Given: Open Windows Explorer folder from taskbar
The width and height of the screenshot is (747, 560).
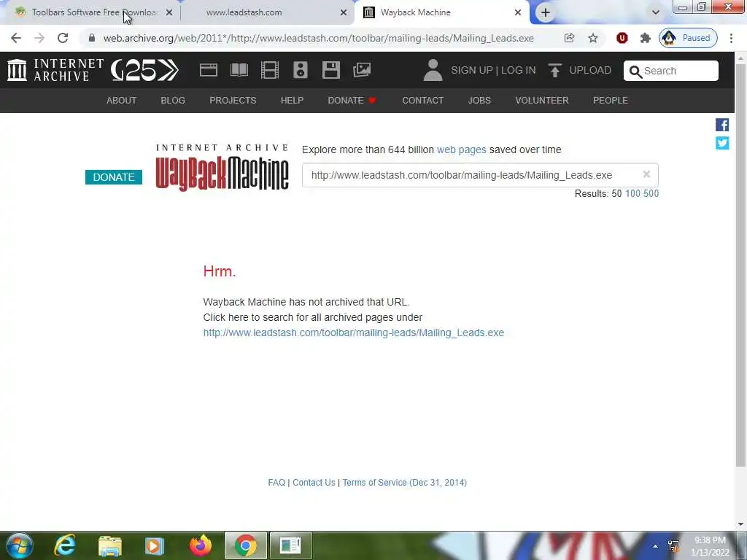Looking at the screenshot, I should [110, 545].
